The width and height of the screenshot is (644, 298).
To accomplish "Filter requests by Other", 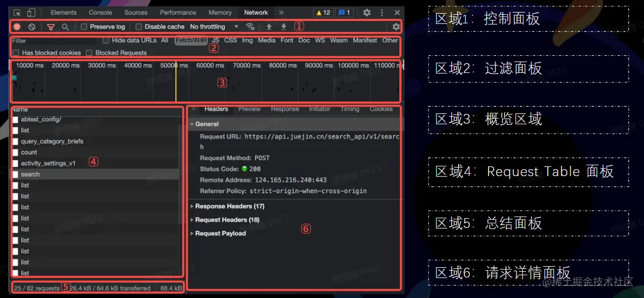I will point(390,40).
